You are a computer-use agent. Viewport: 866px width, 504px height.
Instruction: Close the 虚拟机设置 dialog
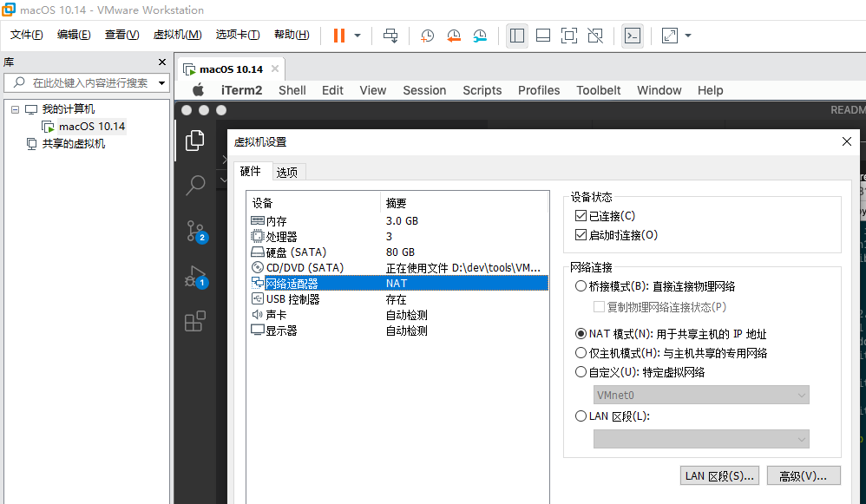click(x=847, y=142)
